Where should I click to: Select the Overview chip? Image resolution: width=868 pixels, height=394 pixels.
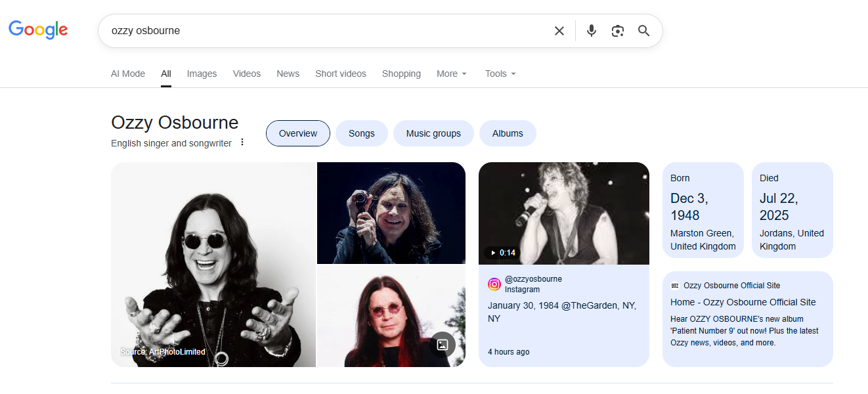[298, 133]
